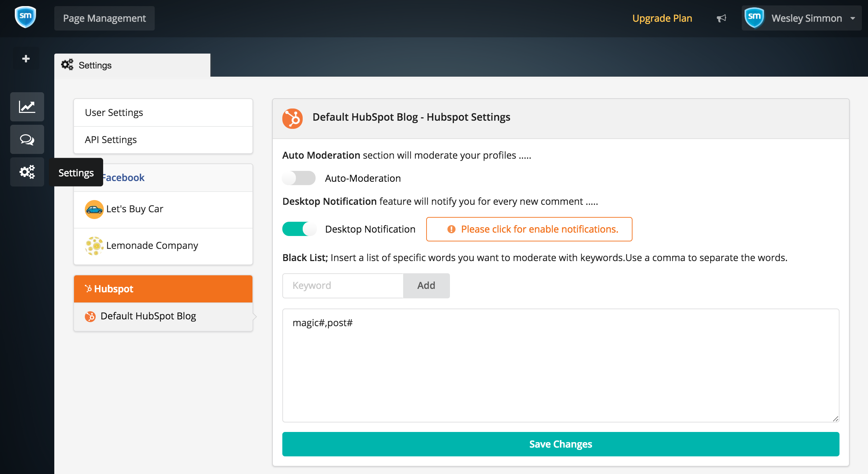Screen dimensions: 868x474
Task: Select the Facebook section header
Action: pos(163,178)
